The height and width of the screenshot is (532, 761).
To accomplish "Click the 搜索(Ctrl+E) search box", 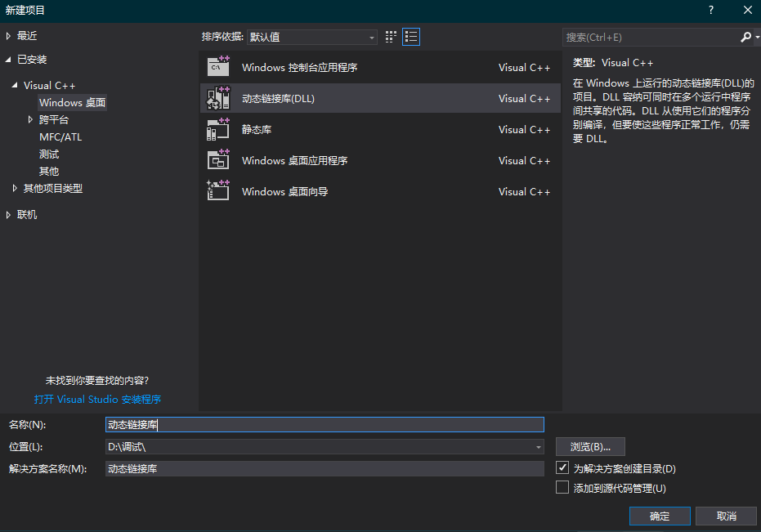I will point(651,37).
